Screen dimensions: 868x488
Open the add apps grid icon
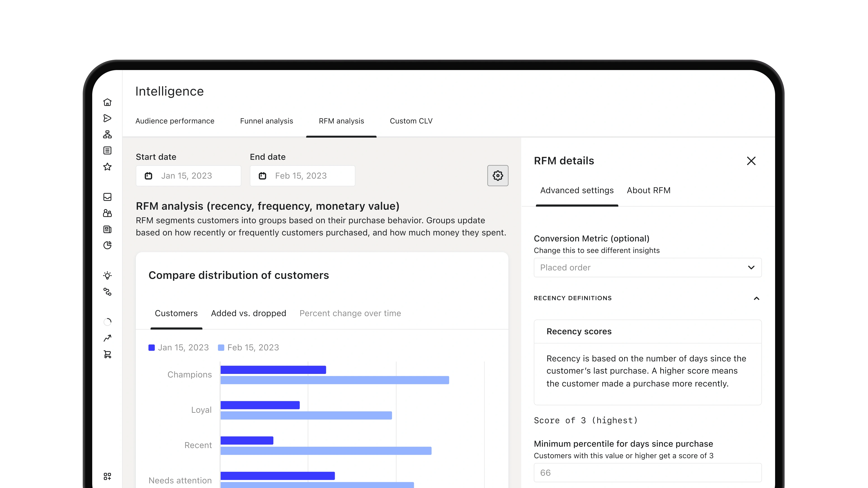point(107,476)
